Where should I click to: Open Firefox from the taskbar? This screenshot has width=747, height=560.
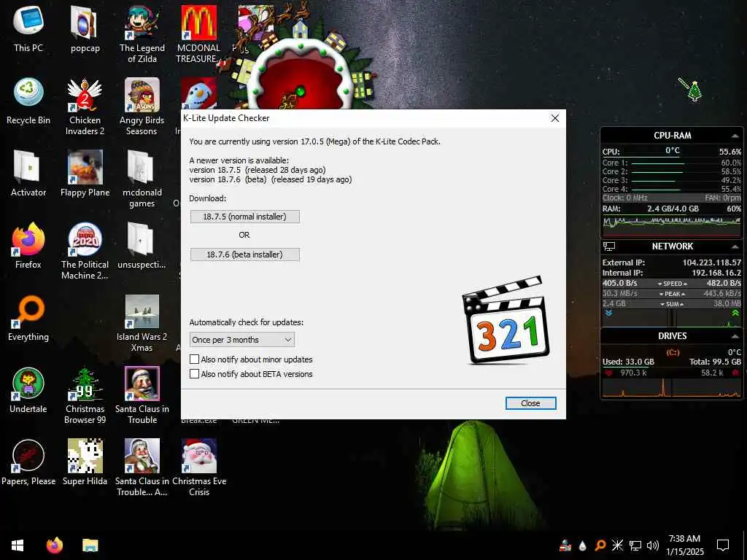[x=54, y=545]
